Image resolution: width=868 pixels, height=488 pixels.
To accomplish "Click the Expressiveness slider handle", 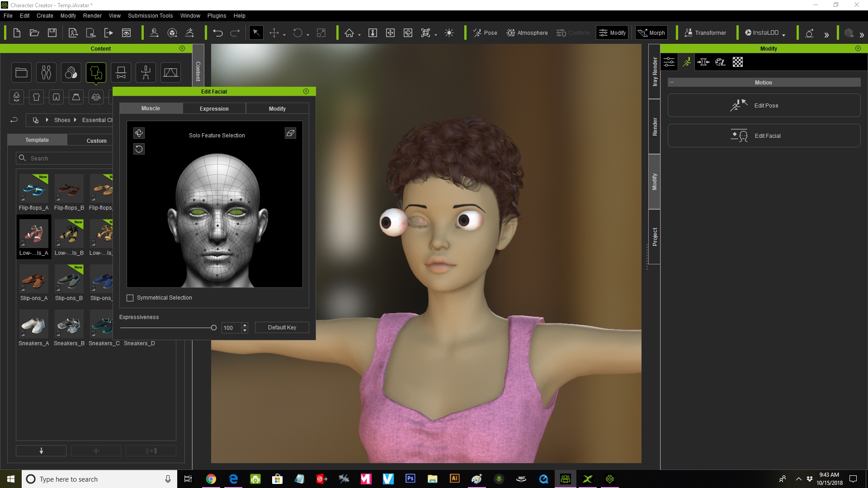I will pos(214,328).
